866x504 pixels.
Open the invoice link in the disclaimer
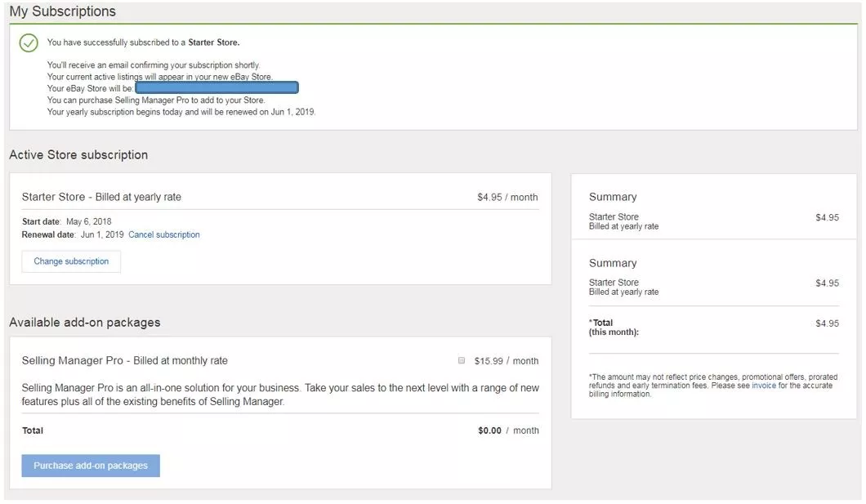(x=764, y=386)
